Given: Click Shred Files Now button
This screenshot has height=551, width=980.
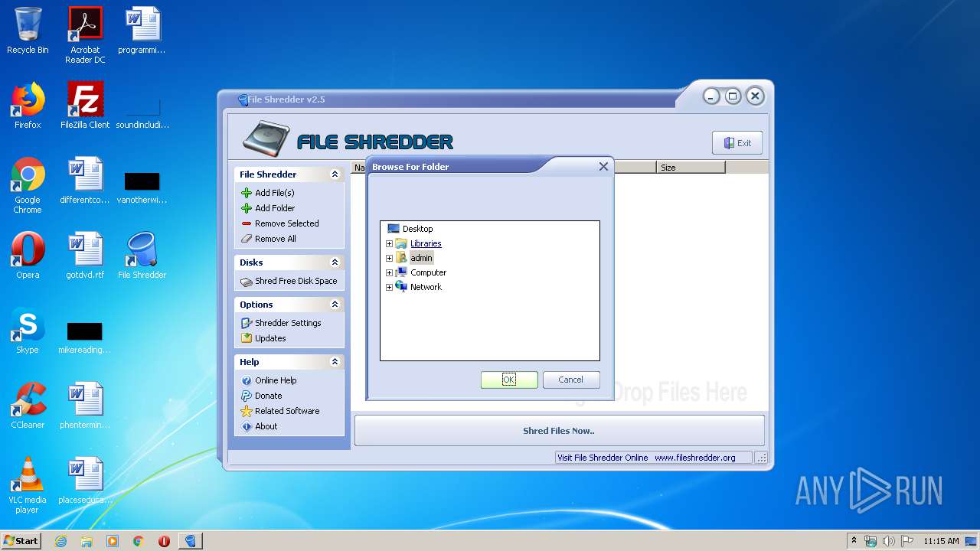Looking at the screenshot, I should 559,431.
